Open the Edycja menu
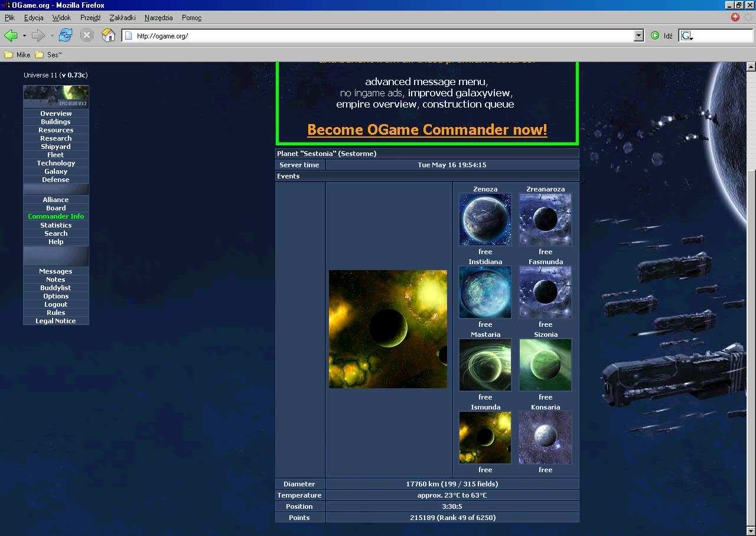 (34, 18)
